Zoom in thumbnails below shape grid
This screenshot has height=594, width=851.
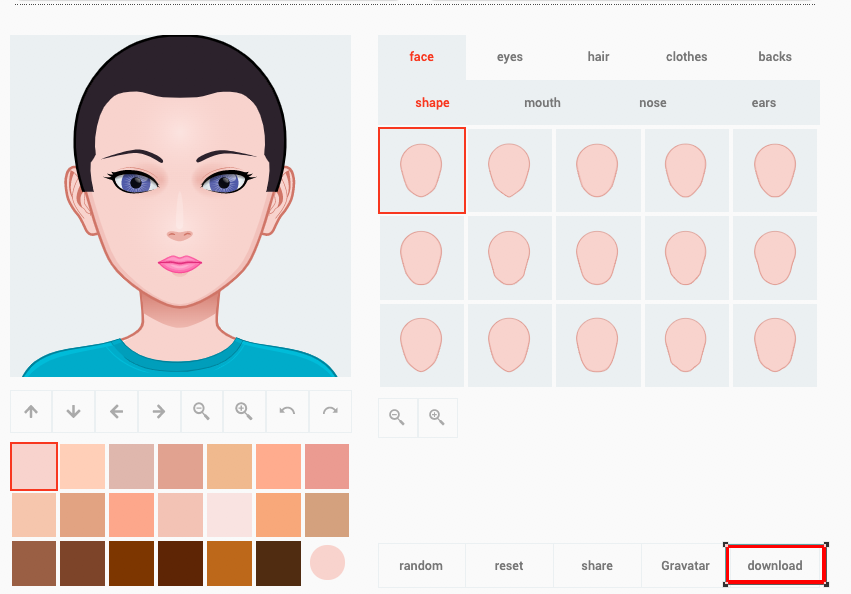click(x=437, y=418)
